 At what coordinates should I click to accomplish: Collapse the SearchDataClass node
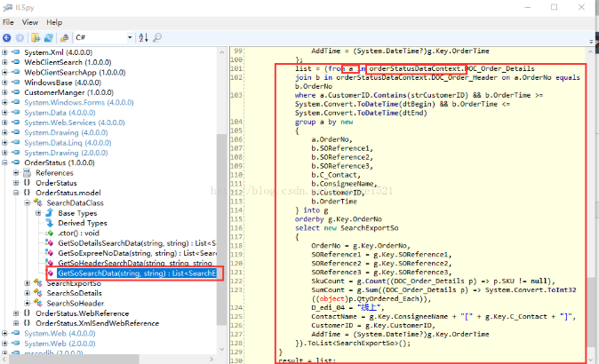(x=28, y=202)
